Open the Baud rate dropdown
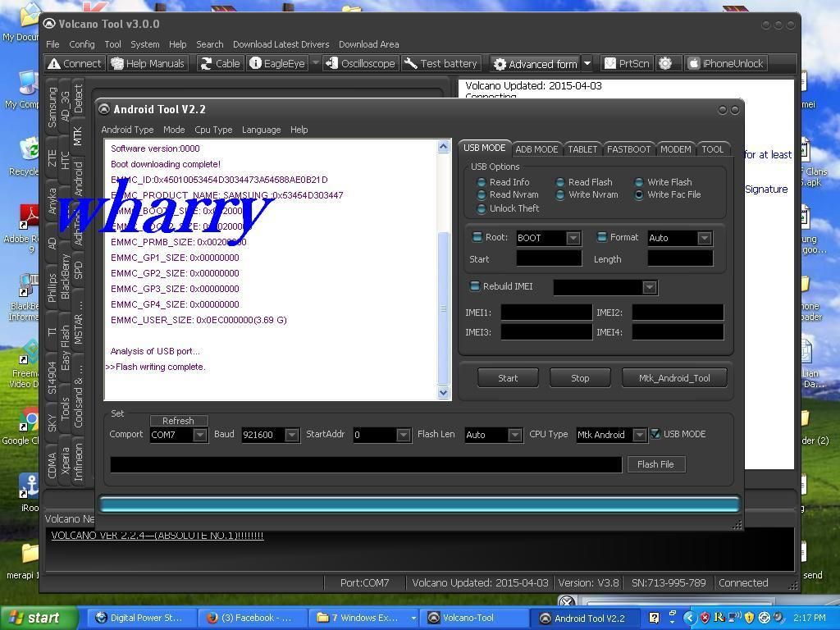The width and height of the screenshot is (840, 630). (x=291, y=435)
